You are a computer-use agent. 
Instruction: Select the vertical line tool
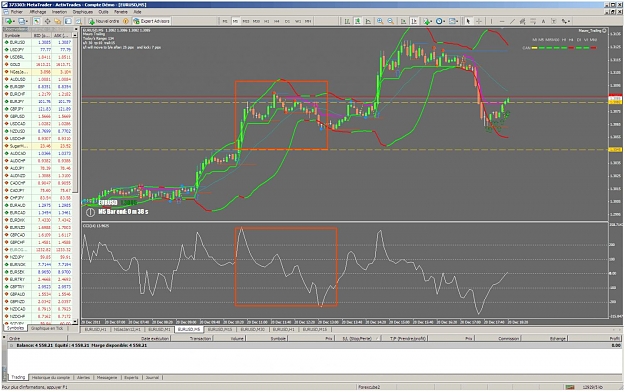click(491, 21)
